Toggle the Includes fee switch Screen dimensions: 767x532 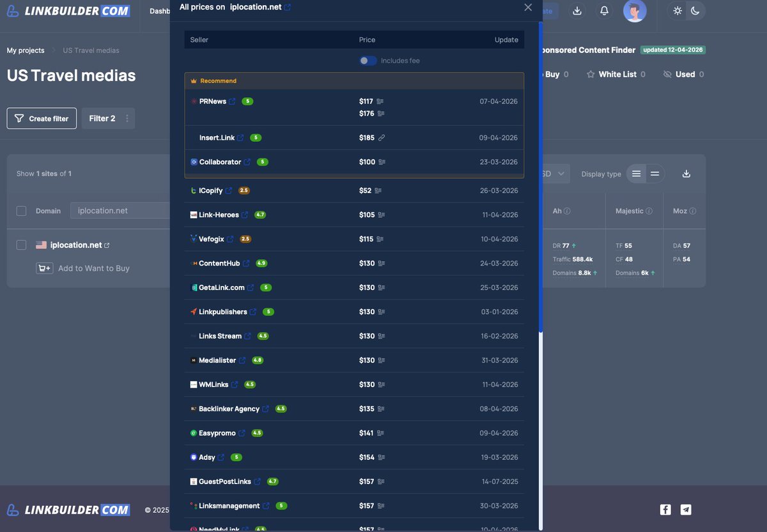tap(368, 61)
